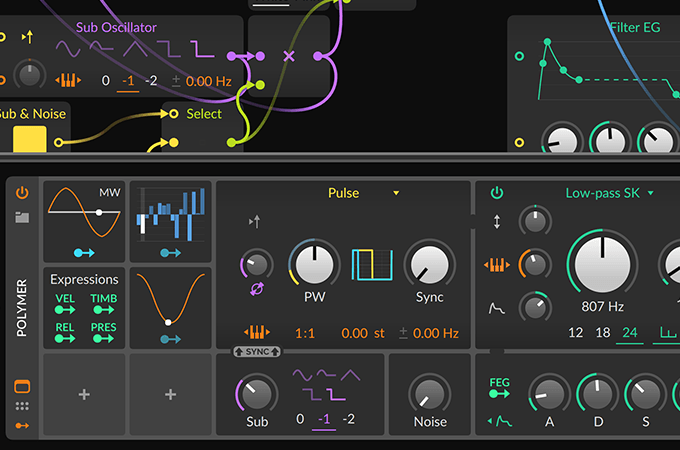Click the Select module label
The height and width of the screenshot is (450, 680).
(x=204, y=114)
